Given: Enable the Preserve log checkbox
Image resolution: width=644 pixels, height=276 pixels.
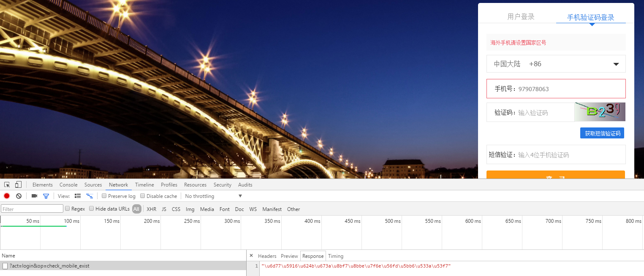Looking at the screenshot, I should (x=104, y=196).
